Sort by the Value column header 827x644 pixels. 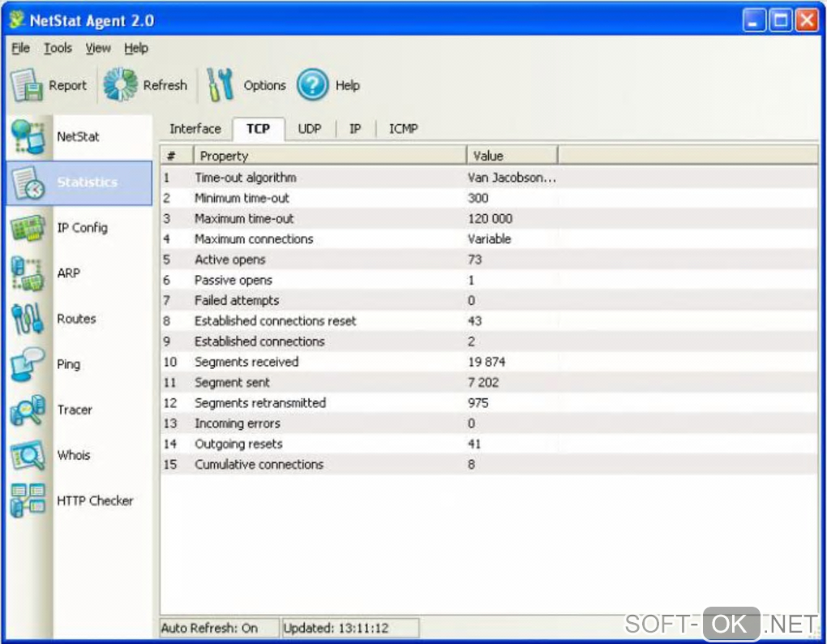tap(512, 156)
